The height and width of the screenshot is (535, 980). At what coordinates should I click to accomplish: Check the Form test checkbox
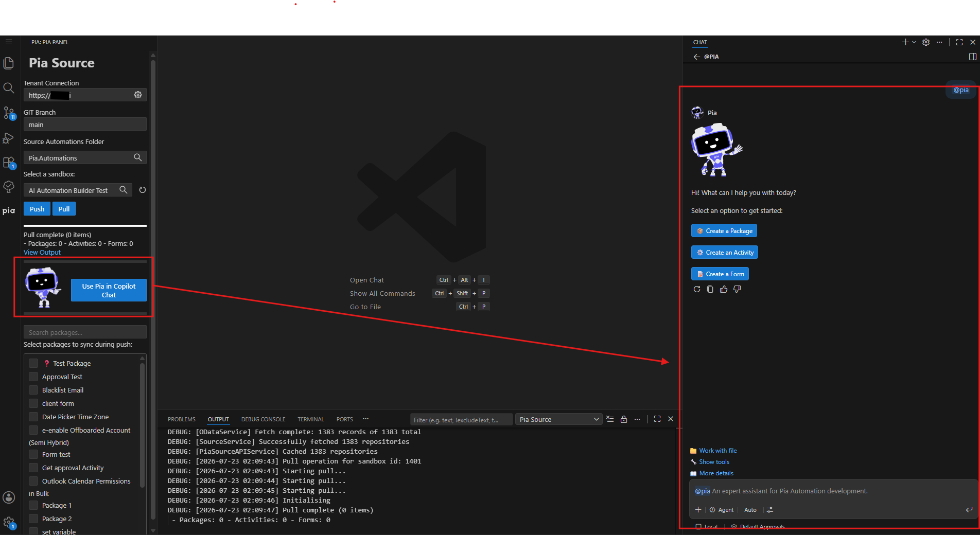[x=33, y=454]
